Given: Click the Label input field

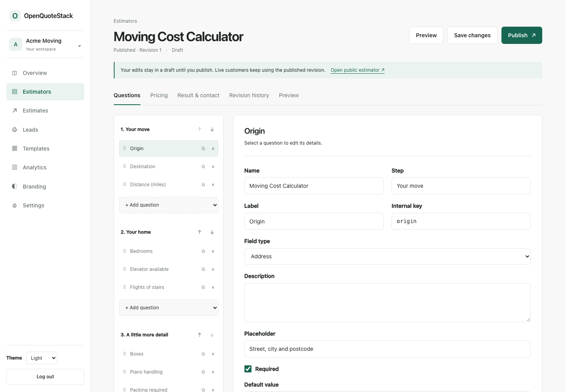Looking at the screenshot, I should (314, 221).
